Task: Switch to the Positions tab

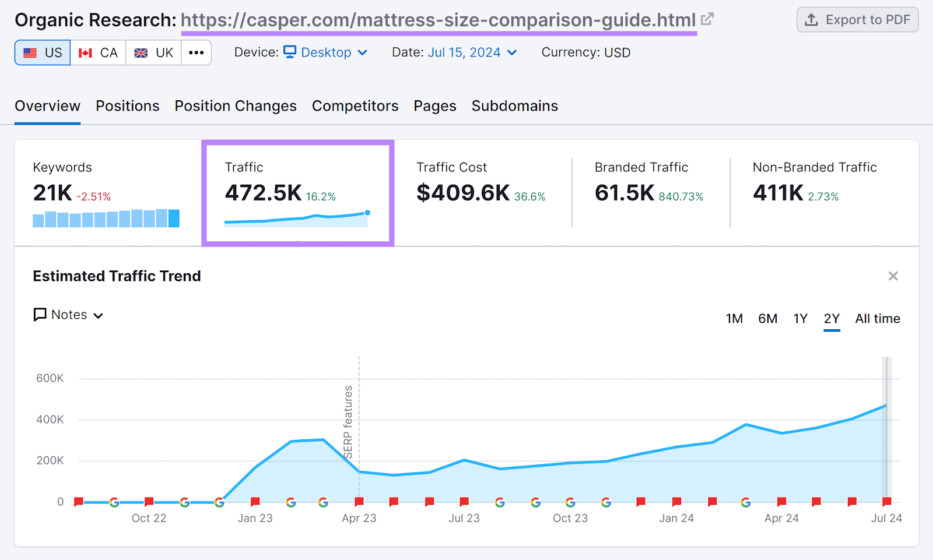Action: pyautogui.click(x=128, y=106)
